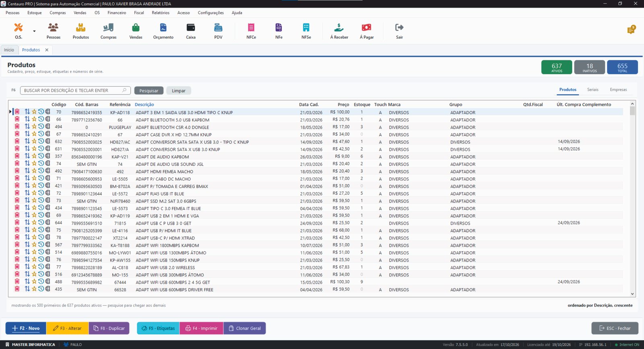Click the Clonar Geral button
This screenshot has height=349, width=644.
click(245, 328)
